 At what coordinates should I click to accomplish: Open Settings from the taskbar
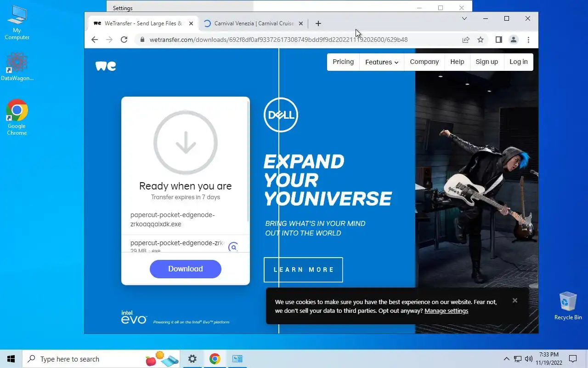(192, 359)
